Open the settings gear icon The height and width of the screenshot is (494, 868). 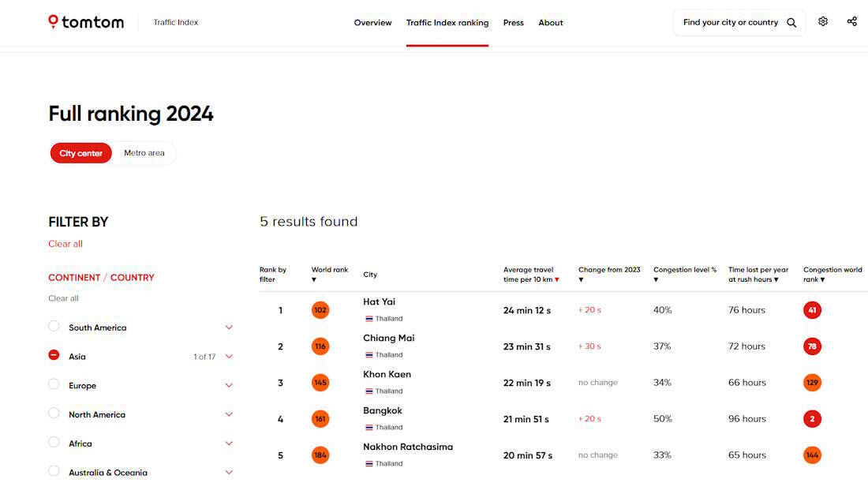coord(823,22)
